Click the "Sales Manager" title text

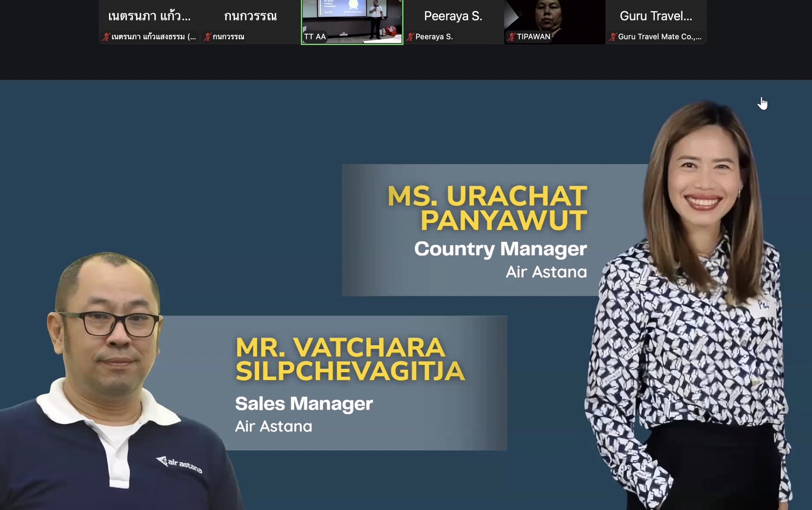[304, 403]
